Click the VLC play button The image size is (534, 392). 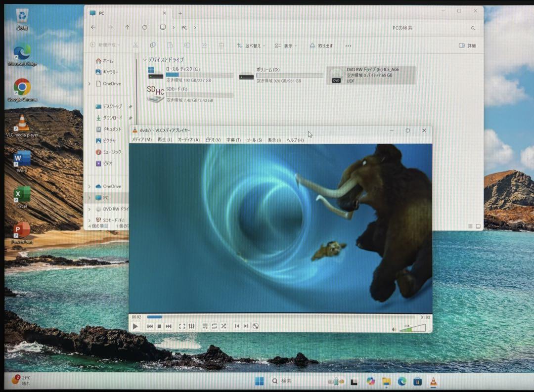click(x=135, y=326)
